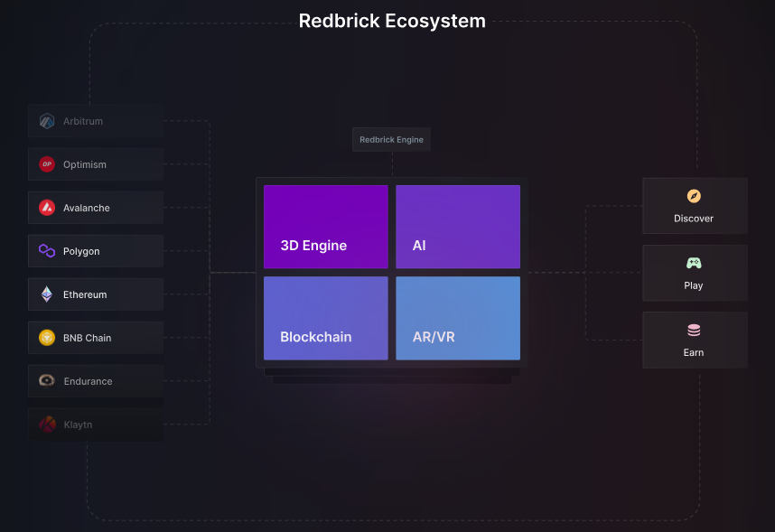Click the Earn text label
This screenshot has height=532, width=775.
[694, 352]
